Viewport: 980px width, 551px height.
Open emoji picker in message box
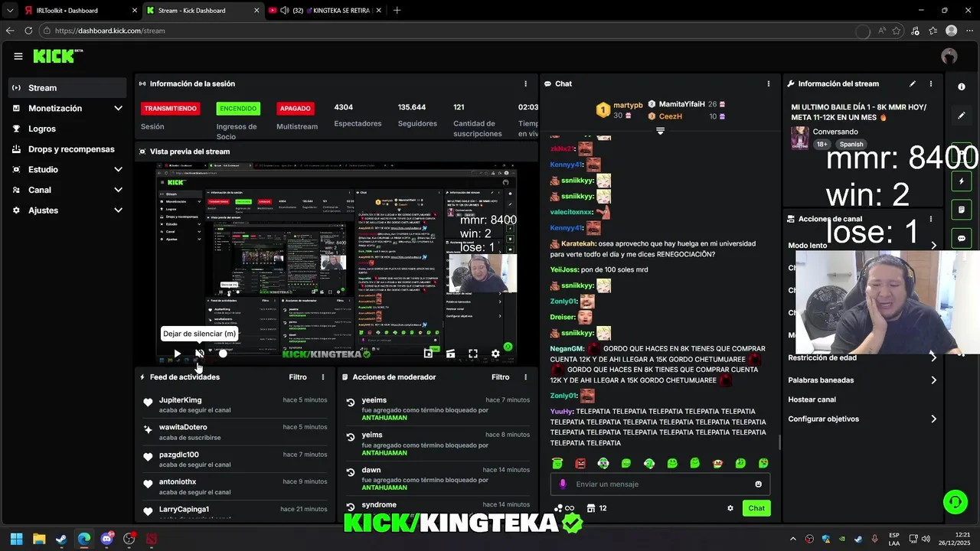[758, 484]
